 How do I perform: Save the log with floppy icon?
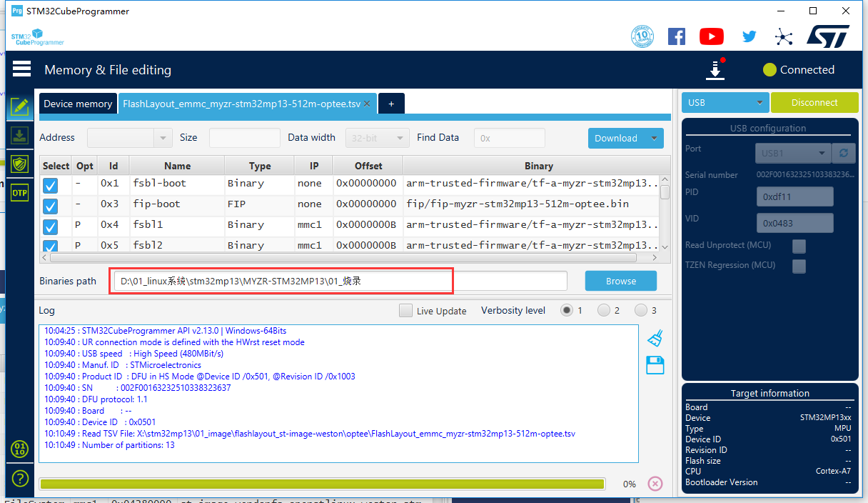[655, 365]
